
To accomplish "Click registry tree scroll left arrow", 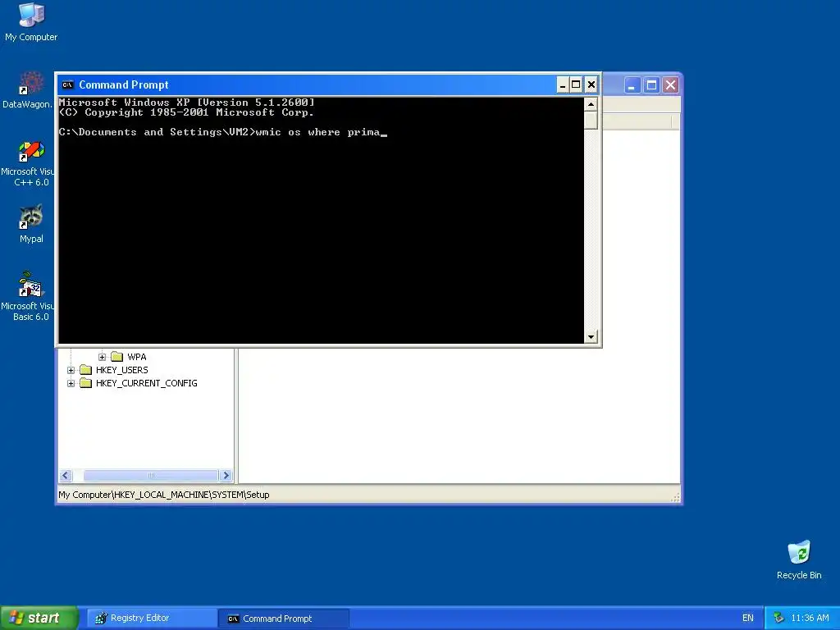I will (x=66, y=475).
